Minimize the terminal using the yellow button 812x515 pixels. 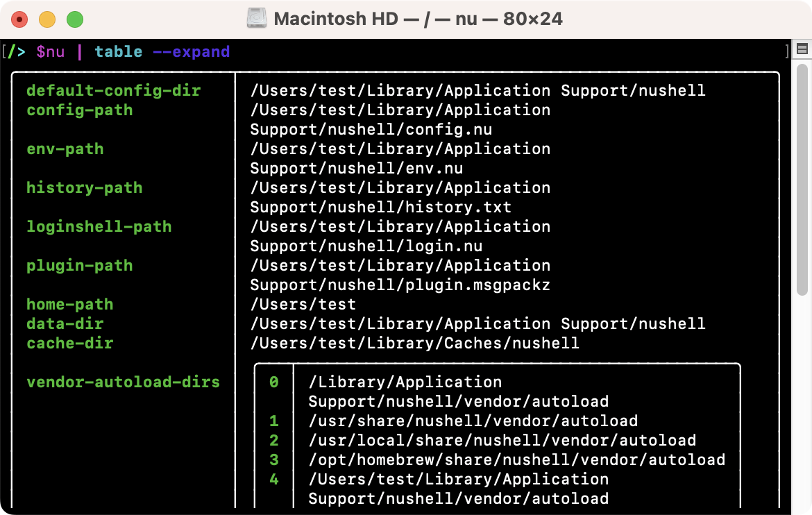pos(47,19)
